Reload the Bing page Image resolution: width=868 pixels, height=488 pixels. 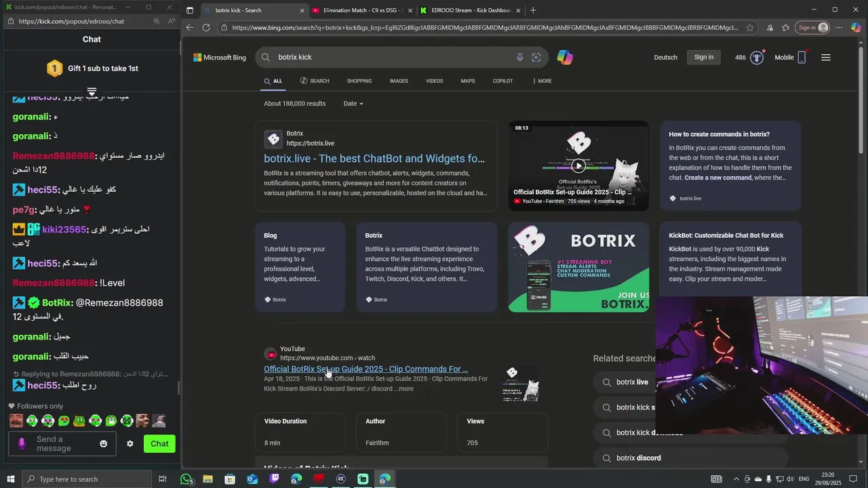tap(206, 28)
